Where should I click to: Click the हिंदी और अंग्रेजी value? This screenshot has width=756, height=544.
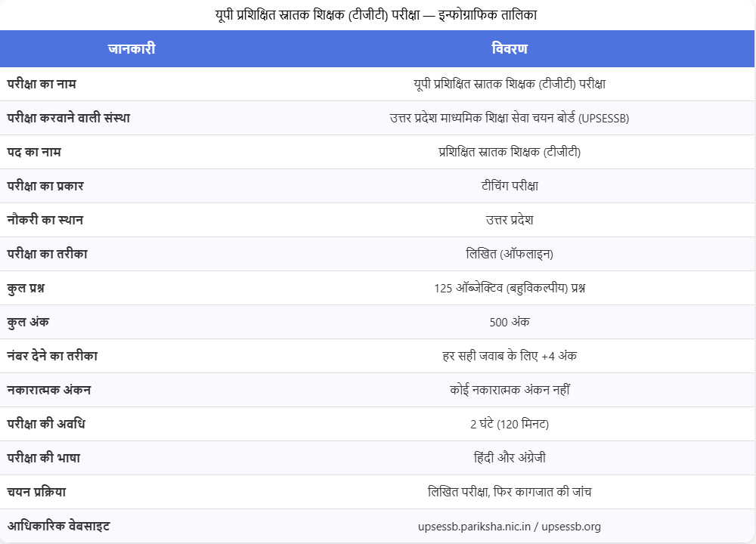click(x=509, y=458)
